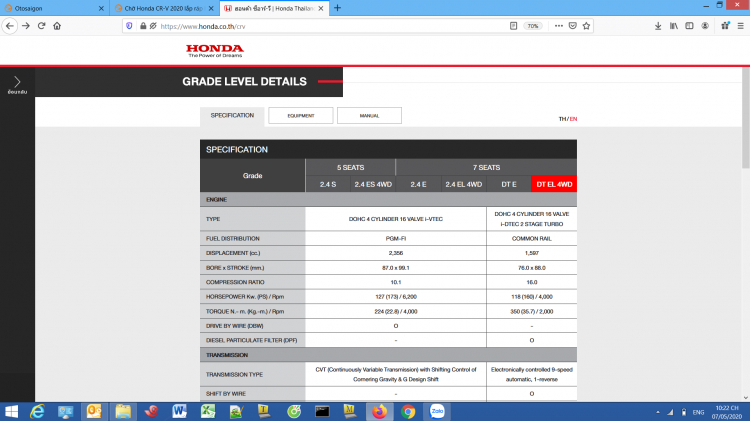Save page to Pocket
Viewport: 750px width, 421px height.
573,26
